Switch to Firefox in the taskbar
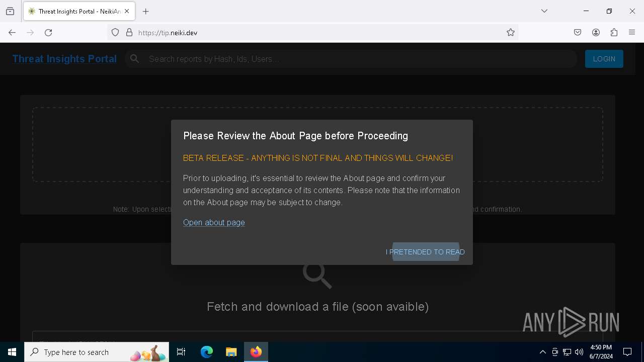644x362 pixels. [256, 352]
